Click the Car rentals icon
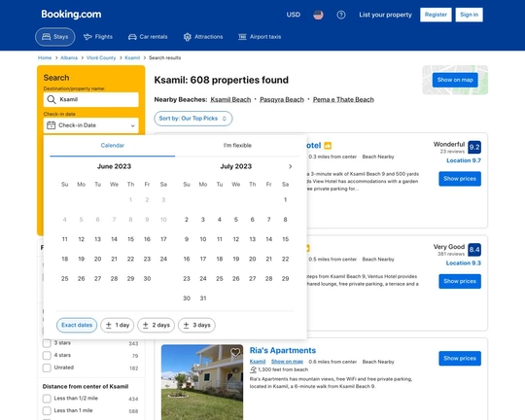The width and height of the screenshot is (525, 420). coord(132,37)
